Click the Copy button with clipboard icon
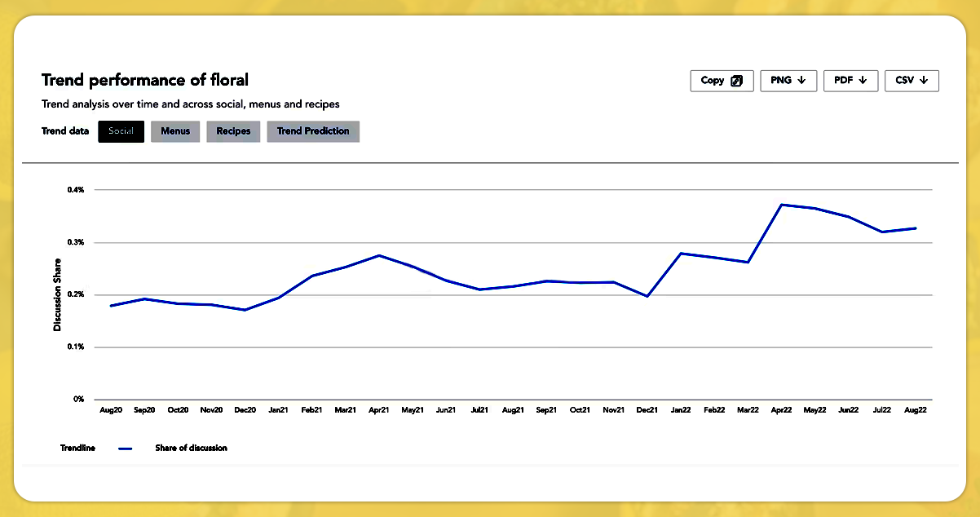980x517 pixels. 722,81
